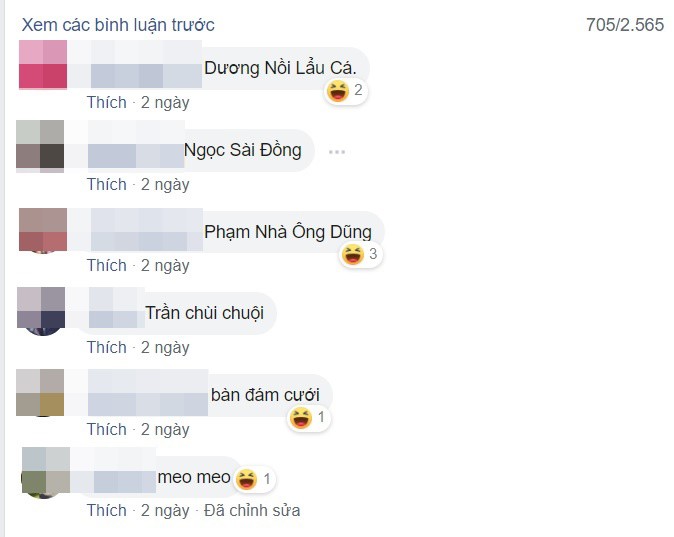Open avatar of the "meo meo" commenter
Screen dimensions: 674x537
[x=46, y=471]
